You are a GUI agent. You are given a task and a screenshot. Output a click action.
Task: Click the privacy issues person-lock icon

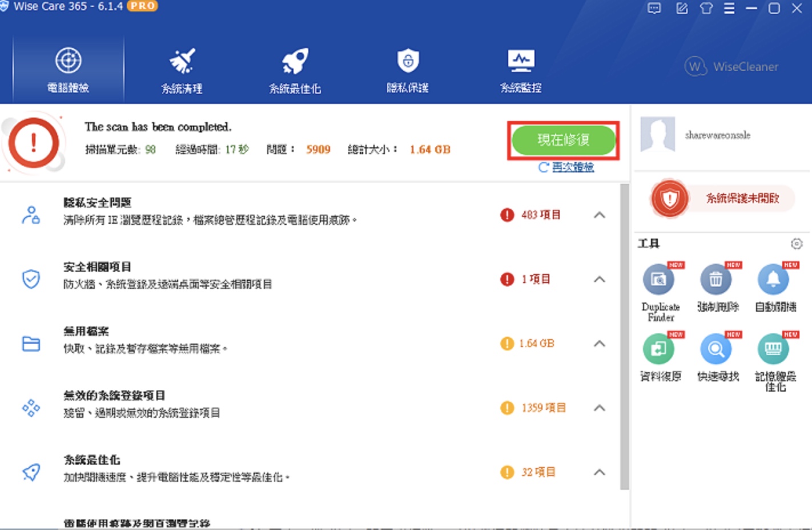(x=31, y=215)
